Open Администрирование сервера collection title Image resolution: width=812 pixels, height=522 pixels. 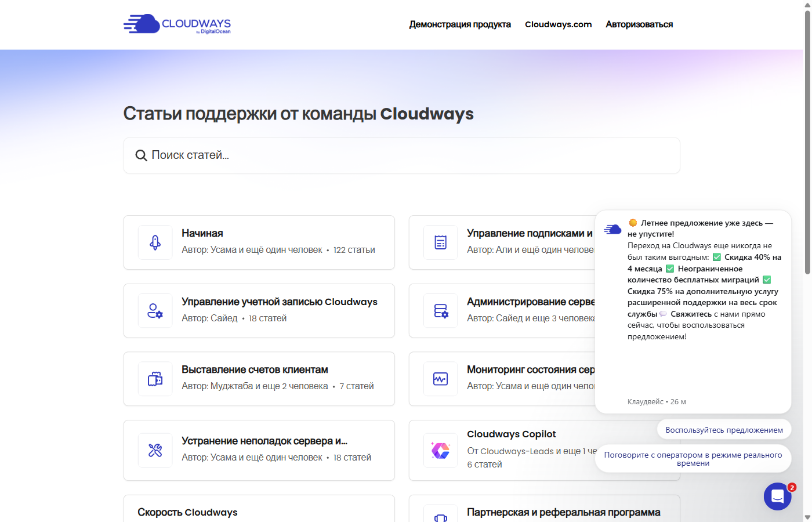531,302
